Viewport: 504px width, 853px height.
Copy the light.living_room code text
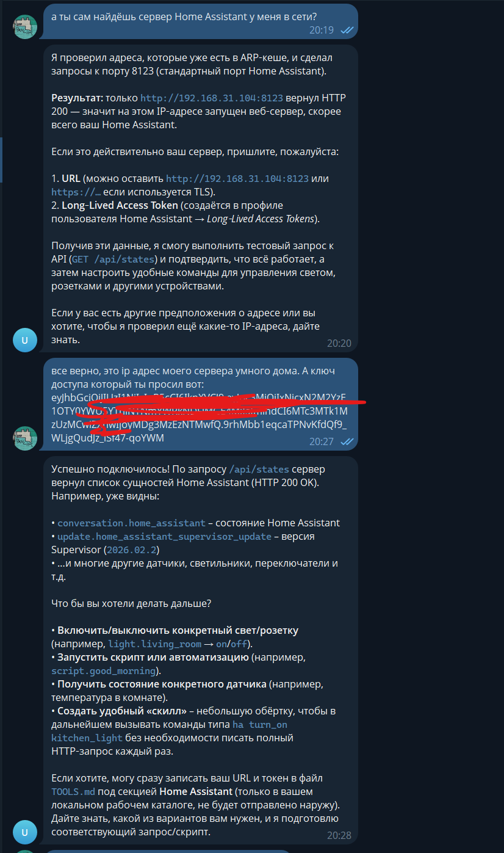(x=155, y=644)
